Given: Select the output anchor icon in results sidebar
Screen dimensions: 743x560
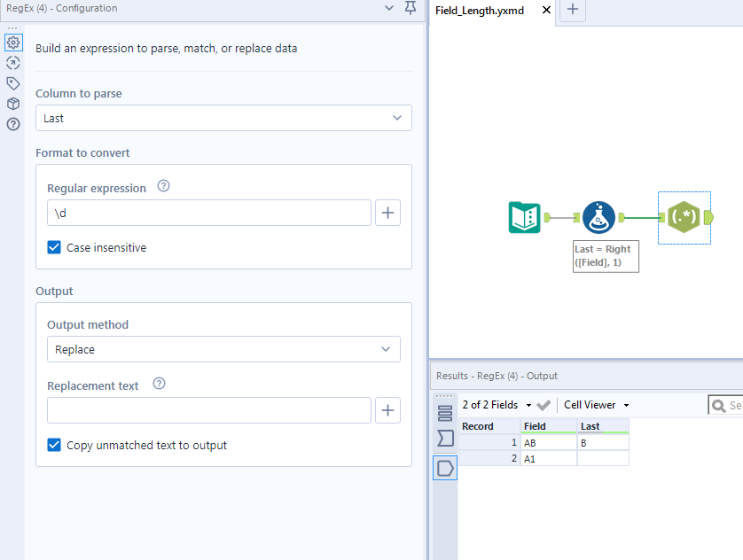Looking at the screenshot, I should [445, 468].
